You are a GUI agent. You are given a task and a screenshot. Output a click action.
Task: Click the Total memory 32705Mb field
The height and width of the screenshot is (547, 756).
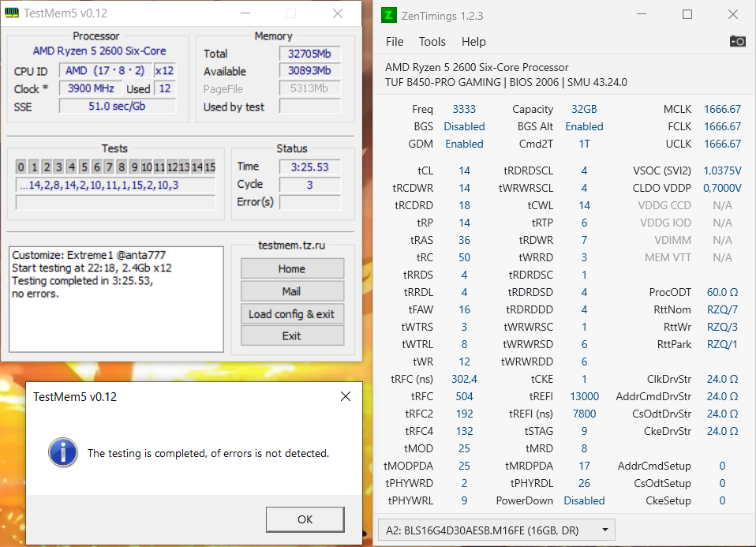point(309,54)
